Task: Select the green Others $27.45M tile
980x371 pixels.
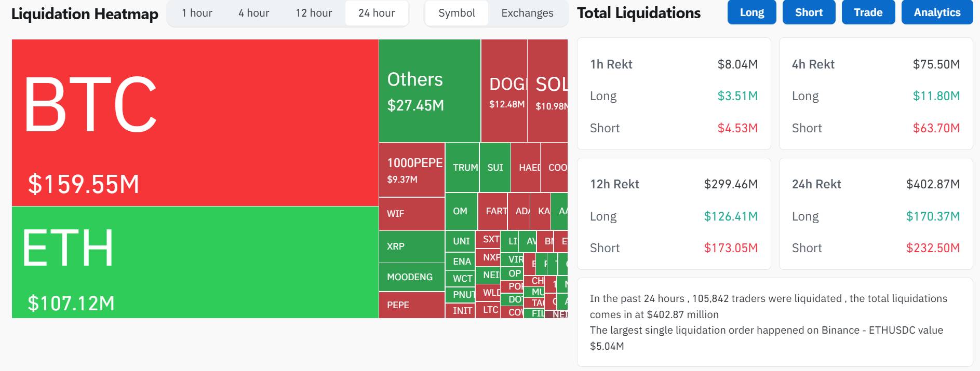Action: 429,91
